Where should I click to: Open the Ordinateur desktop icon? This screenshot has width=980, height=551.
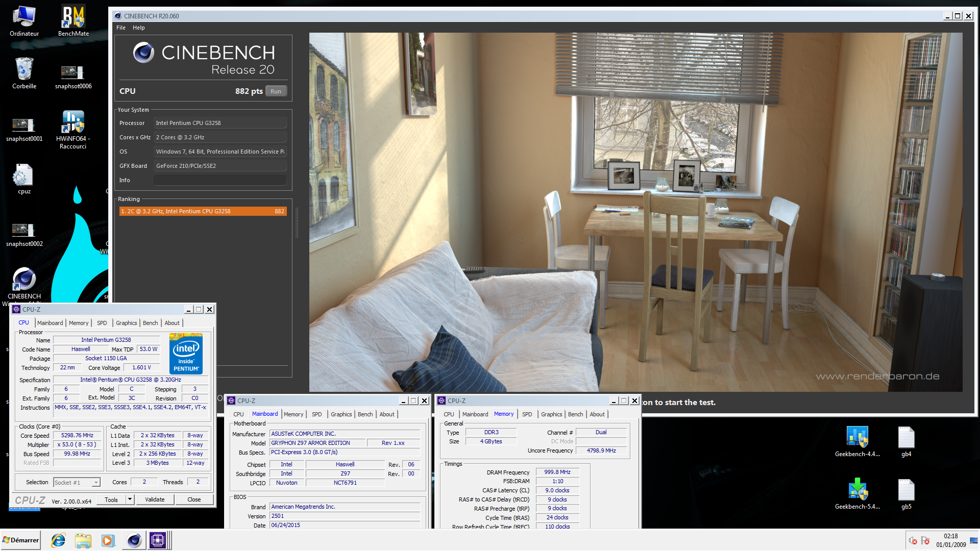click(x=24, y=21)
